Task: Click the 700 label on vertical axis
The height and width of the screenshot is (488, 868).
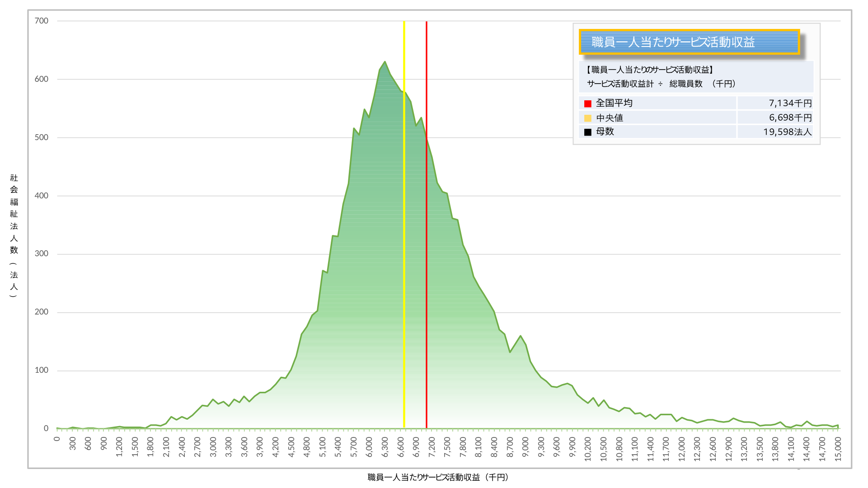Action: point(41,21)
